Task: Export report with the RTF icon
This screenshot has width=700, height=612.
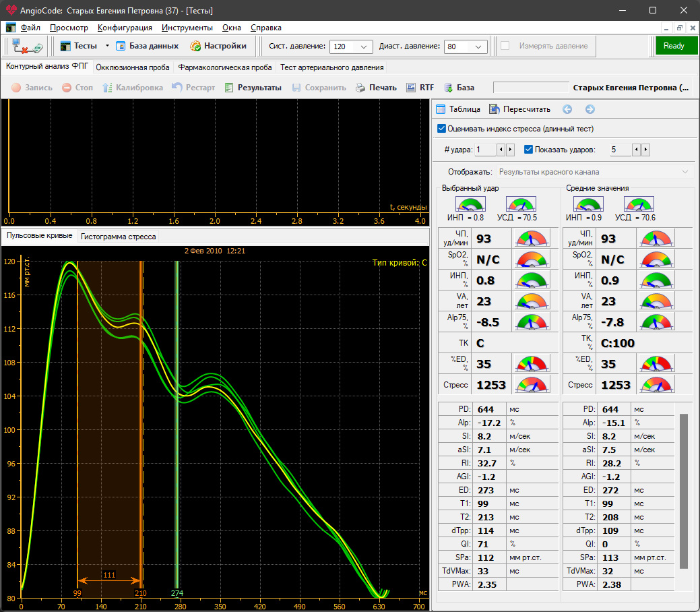Action: coord(411,88)
